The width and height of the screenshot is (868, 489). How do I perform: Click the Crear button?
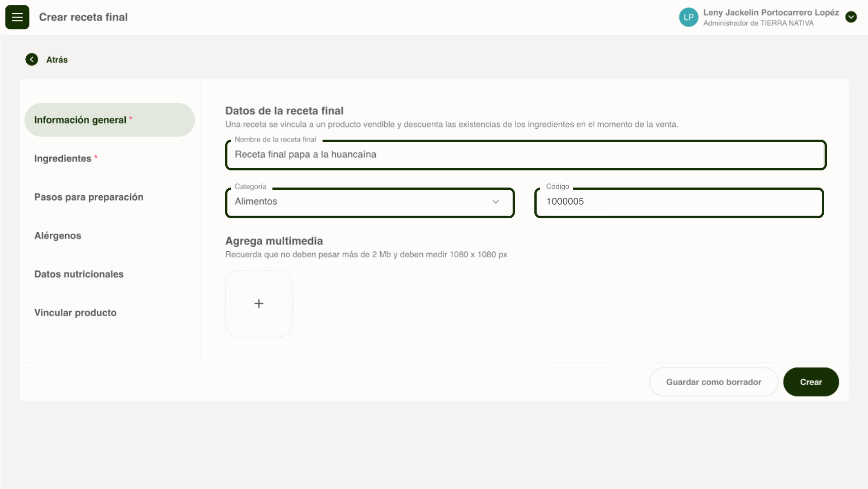point(811,382)
